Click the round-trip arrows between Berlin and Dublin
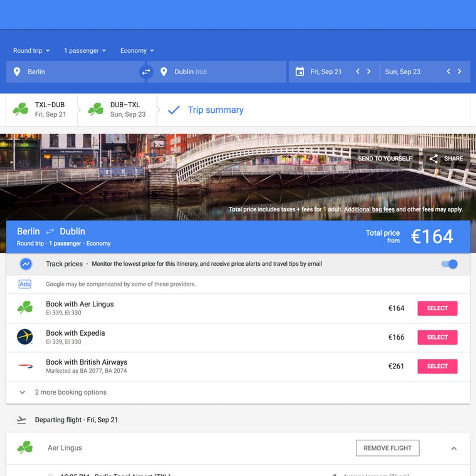 coord(50,231)
